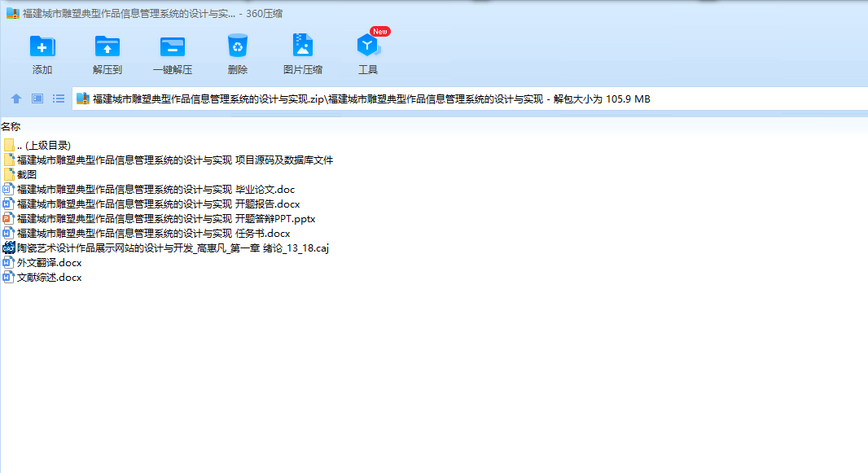The image size is (868, 473).
Task: Click the 名称 column header
Action: click(x=11, y=127)
